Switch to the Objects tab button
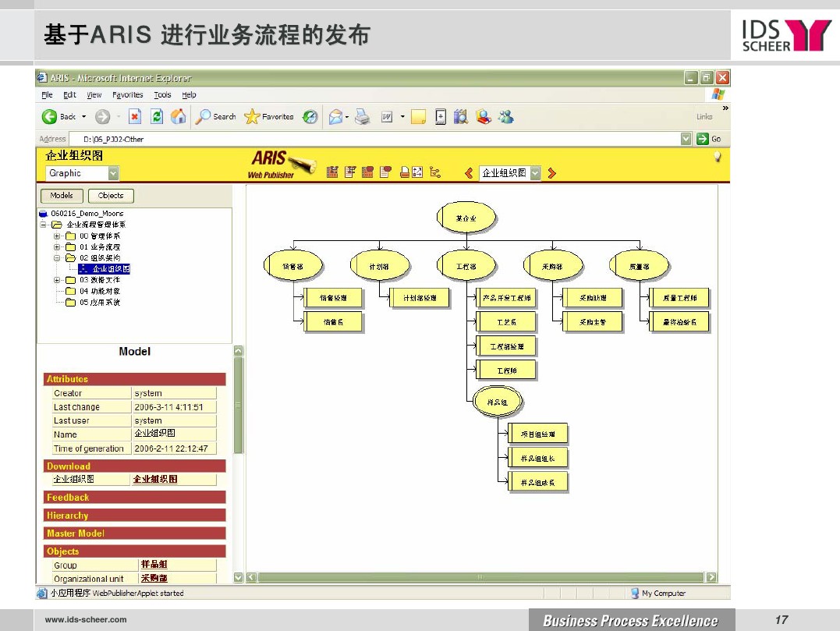Image resolution: width=840 pixels, height=631 pixels. point(111,196)
